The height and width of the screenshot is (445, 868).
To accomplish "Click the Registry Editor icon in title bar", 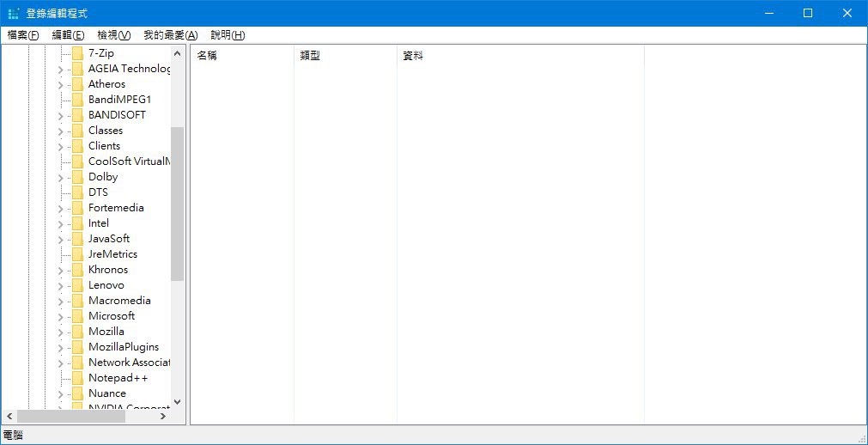I will coord(14,13).
